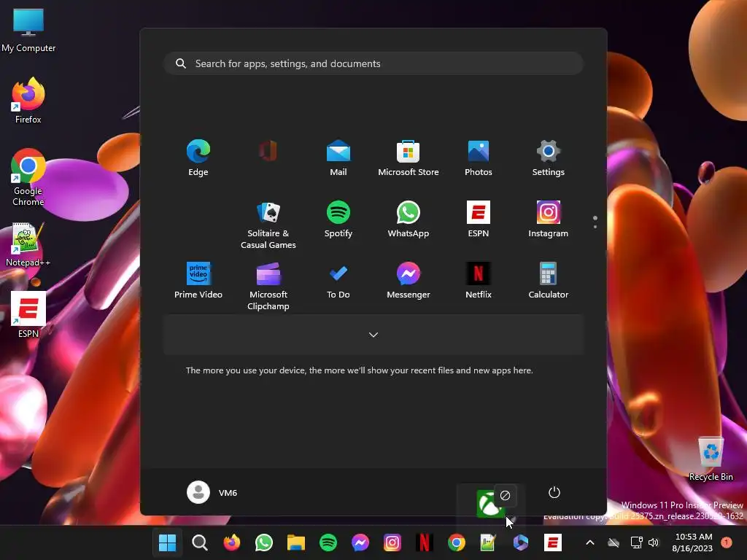This screenshot has width=747, height=560.
Task: Open Spotify from the taskbar
Action: tap(328, 542)
